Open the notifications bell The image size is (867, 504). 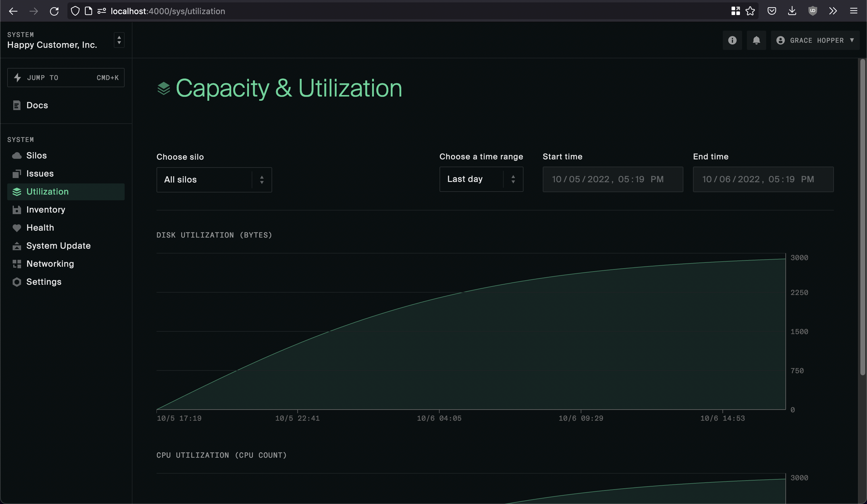pyautogui.click(x=756, y=41)
